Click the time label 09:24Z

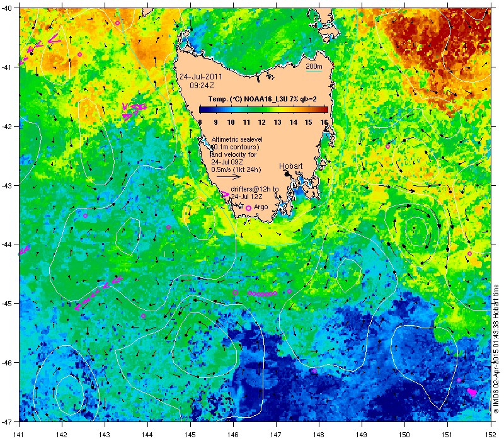click(x=202, y=86)
